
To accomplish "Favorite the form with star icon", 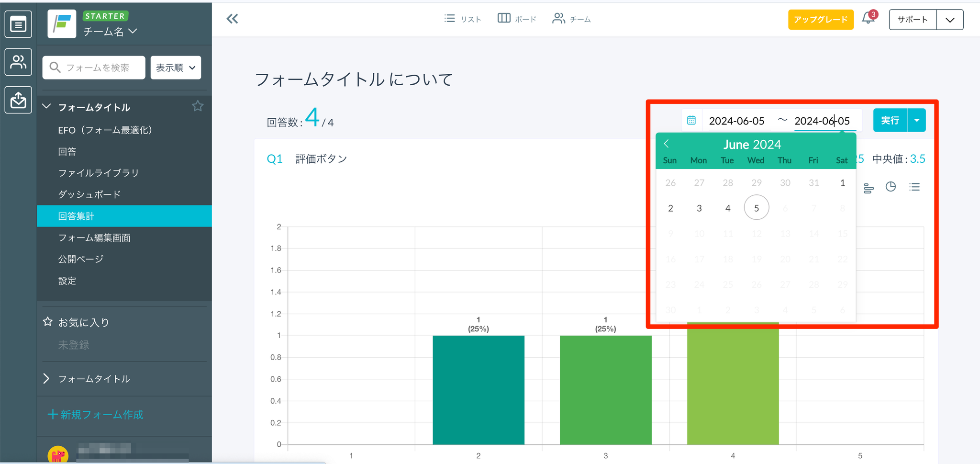I will (x=198, y=106).
